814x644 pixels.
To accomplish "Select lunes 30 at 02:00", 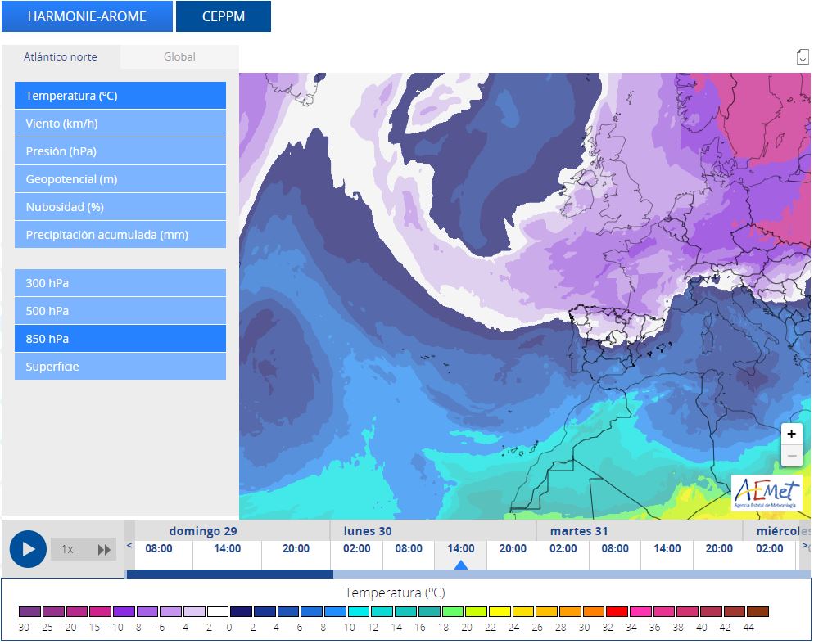I will tap(357, 548).
